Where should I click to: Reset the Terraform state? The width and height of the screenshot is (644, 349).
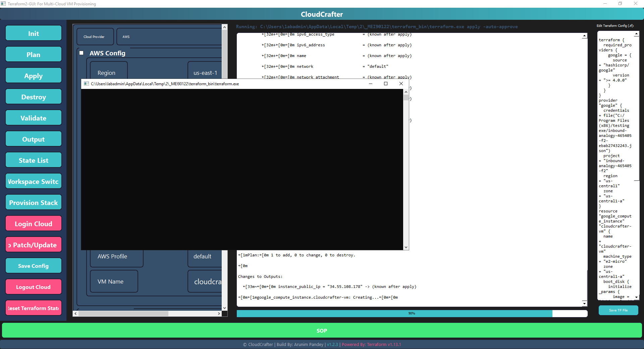[x=33, y=308]
